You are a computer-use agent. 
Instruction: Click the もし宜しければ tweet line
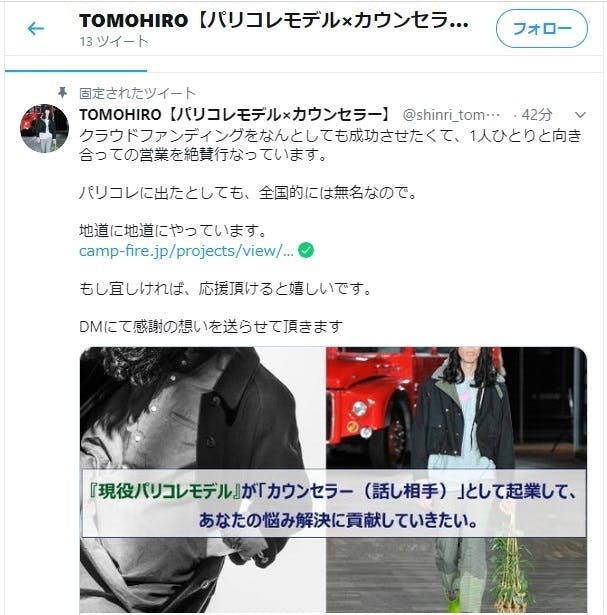tap(225, 289)
